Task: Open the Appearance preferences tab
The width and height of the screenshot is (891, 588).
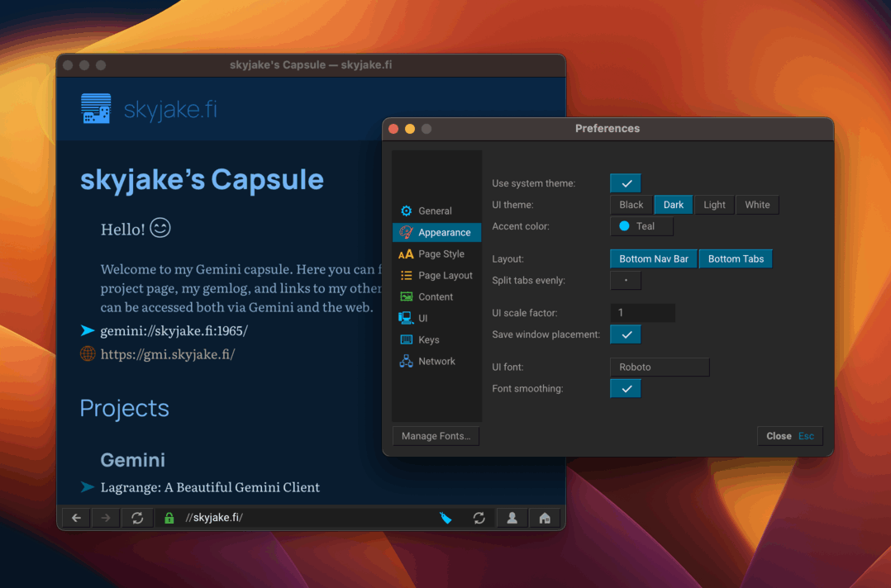Action: (x=436, y=232)
